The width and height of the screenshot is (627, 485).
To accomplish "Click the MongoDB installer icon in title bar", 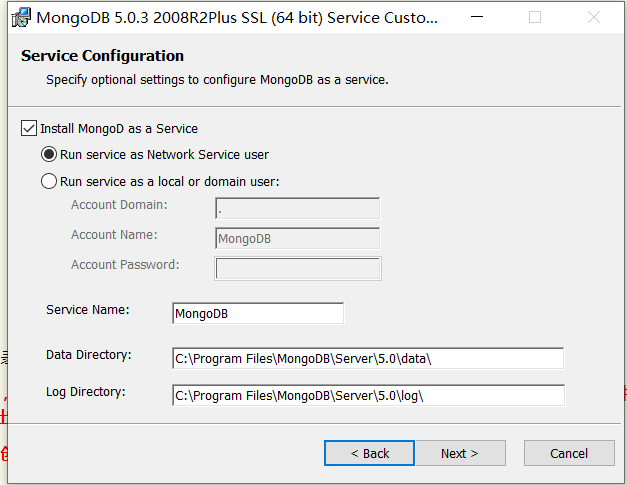I will (x=20, y=17).
